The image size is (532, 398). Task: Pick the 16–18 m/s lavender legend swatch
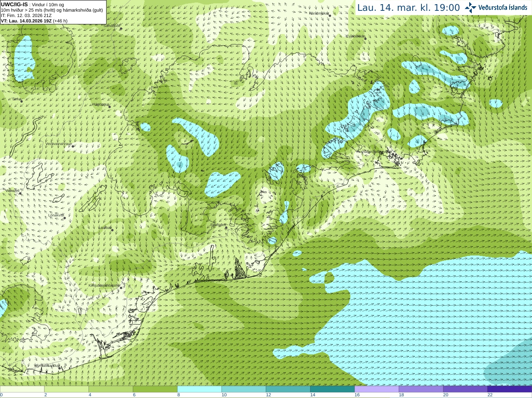377,389
